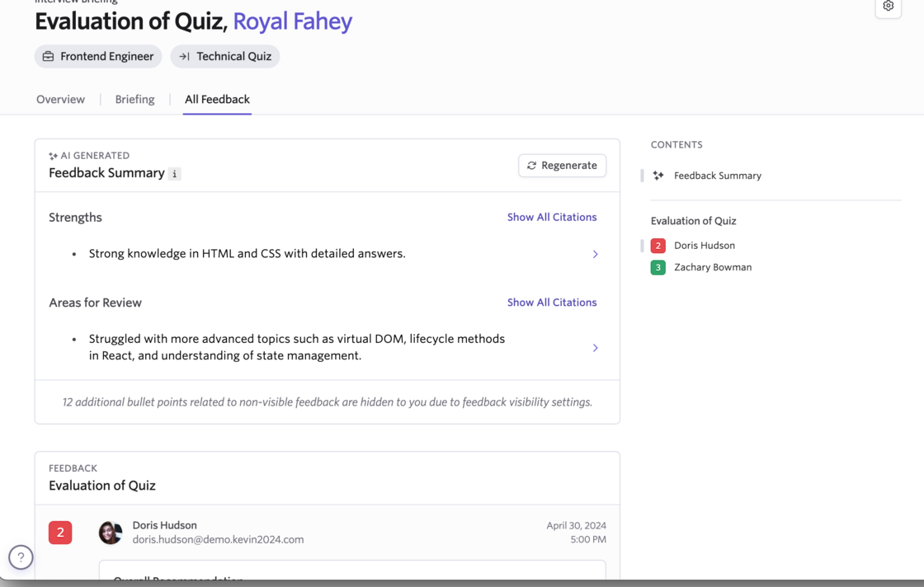Click the Feedback Summary info icon
The width and height of the screenshot is (924, 587).
pos(174,174)
